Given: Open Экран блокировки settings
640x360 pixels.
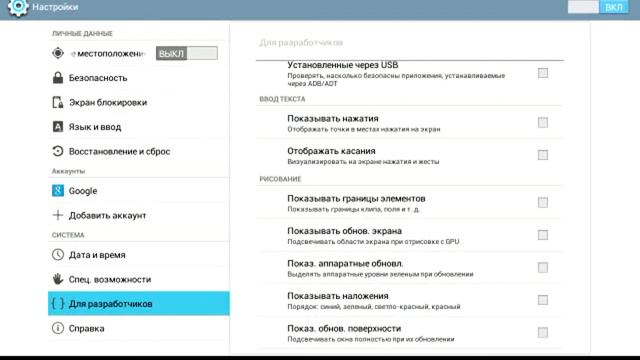Looking at the screenshot, I should 139,102.
